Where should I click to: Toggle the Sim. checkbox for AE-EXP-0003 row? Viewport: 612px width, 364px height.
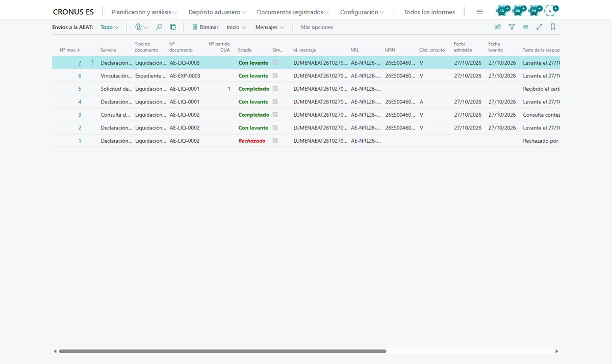(275, 75)
